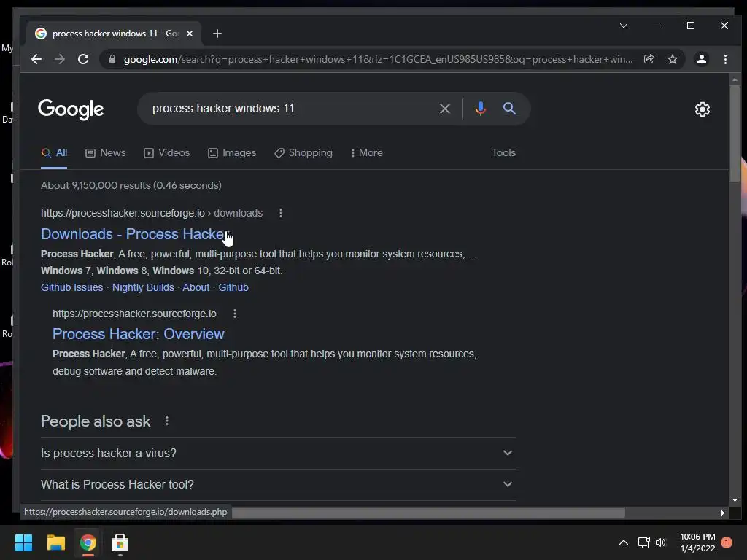Open the More search categories menu

pyautogui.click(x=367, y=153)
